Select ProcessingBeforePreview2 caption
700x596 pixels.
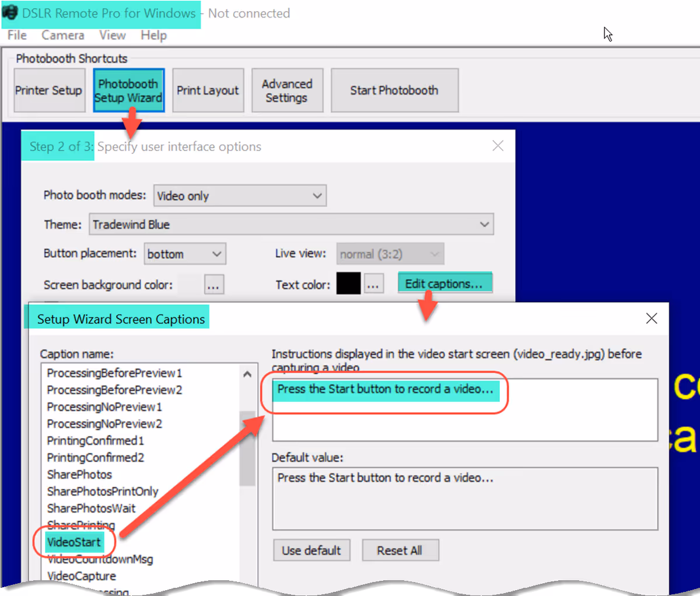tap(114, 390)
